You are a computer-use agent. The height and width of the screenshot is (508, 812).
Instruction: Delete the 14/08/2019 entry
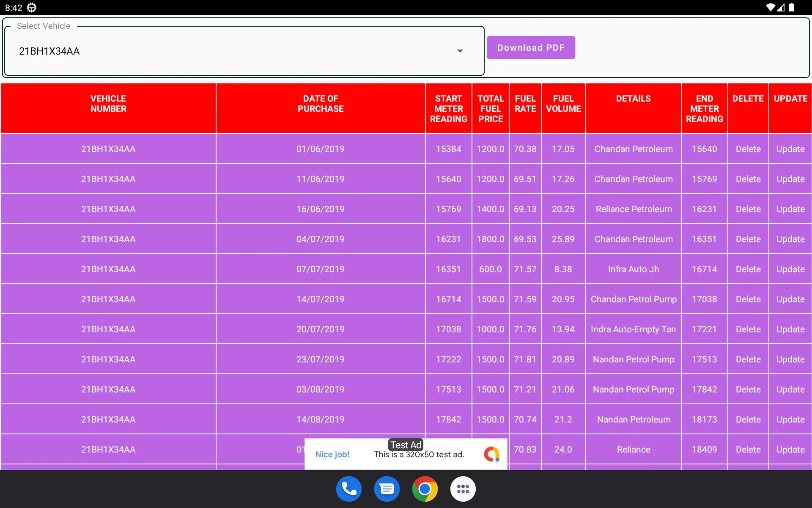748,420
